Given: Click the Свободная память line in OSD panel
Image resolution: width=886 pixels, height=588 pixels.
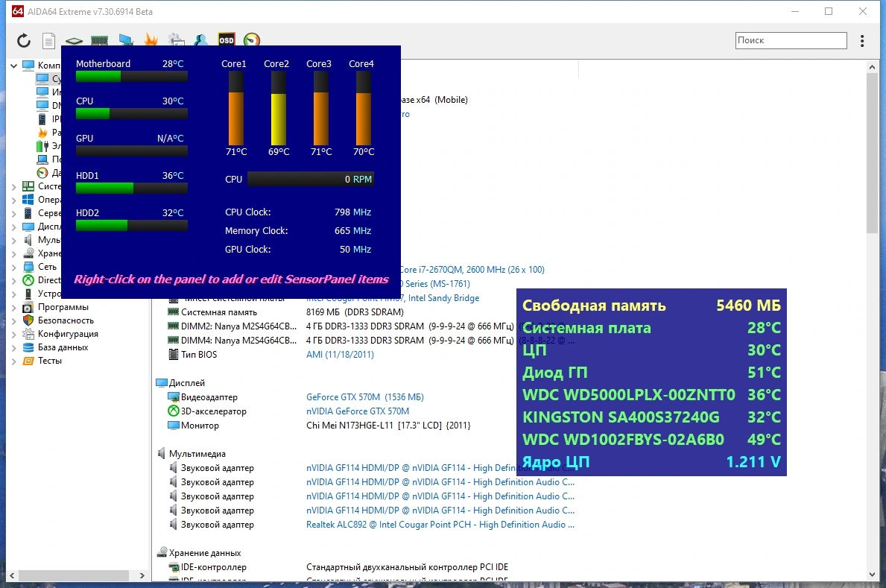Looking at the screenshot, I should (651, 306).
